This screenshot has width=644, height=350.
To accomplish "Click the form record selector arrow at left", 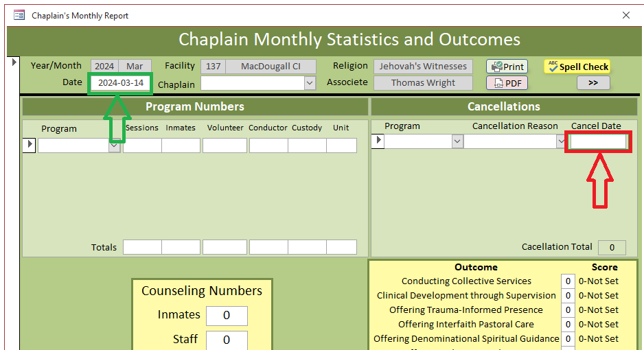I will (x=14, y=62).
